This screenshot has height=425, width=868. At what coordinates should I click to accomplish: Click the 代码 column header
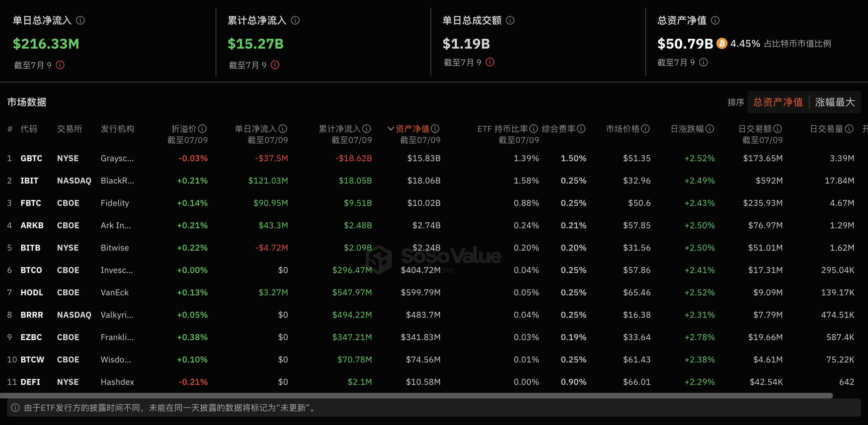coord(29,129)
